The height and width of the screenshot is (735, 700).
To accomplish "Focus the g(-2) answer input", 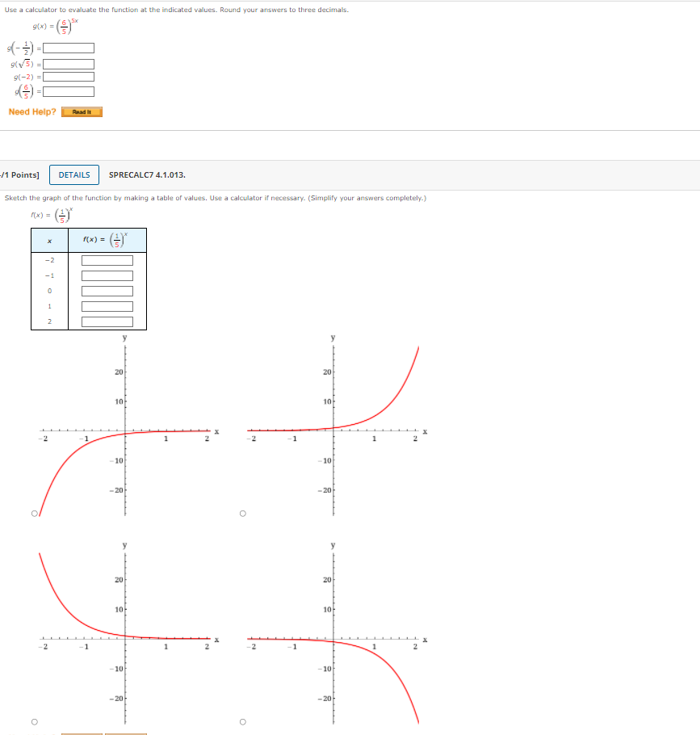I will click(69, 77).
